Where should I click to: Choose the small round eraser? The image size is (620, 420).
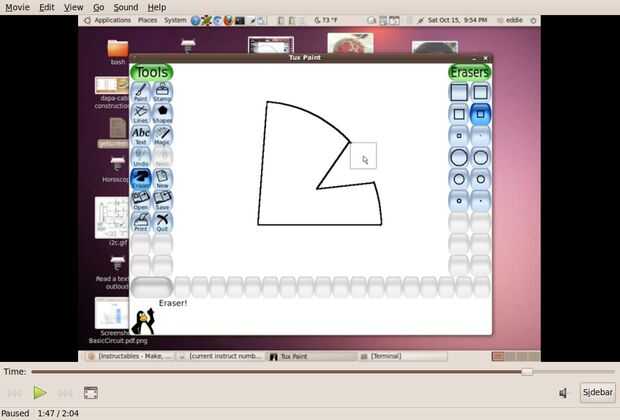pyautogui.click(x=459, y=201)
